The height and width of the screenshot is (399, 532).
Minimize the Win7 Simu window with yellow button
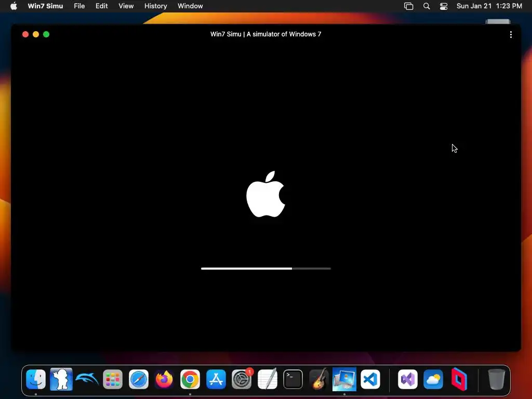click(x=36, y=34)
